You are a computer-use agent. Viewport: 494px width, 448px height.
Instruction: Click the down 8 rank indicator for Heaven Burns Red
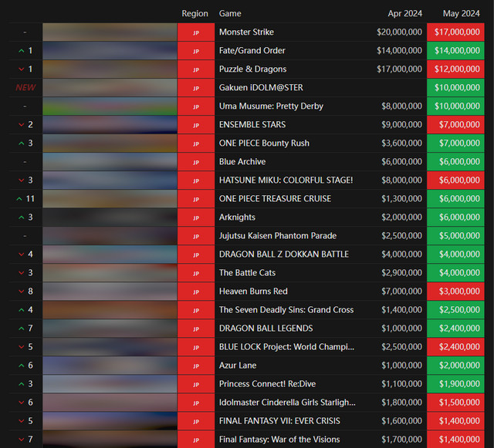click(25, 291)
